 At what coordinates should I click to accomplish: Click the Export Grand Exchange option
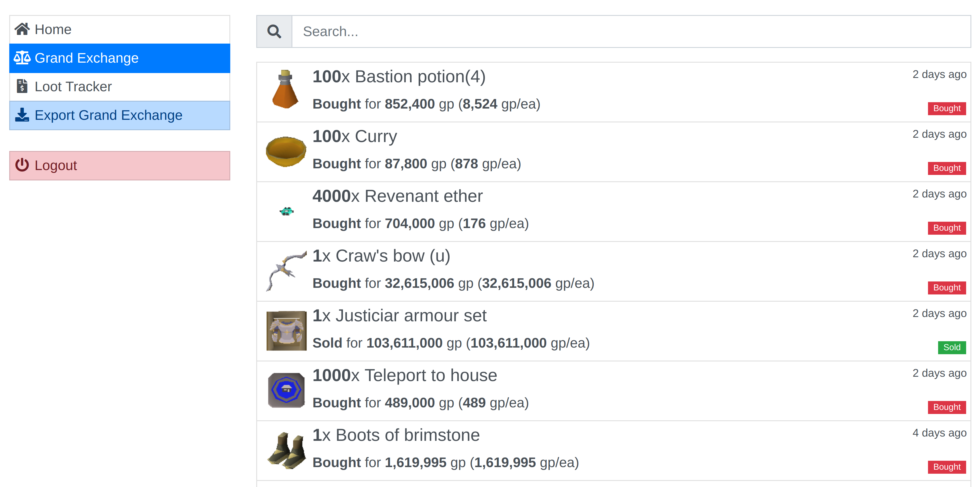[109, 115]
